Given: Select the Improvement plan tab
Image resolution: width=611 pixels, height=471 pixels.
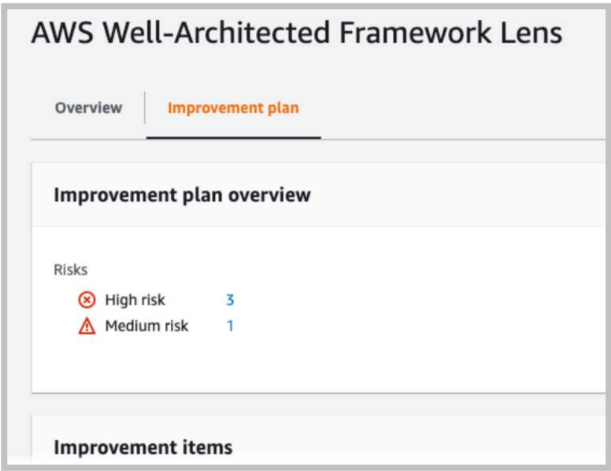Looking at the screenshot, I should 233,108.
